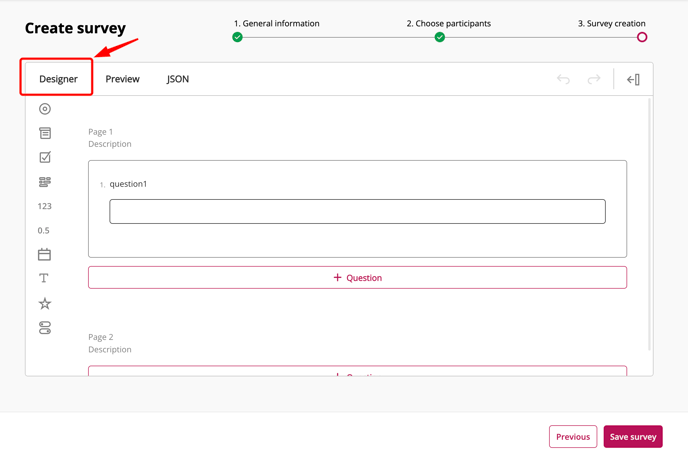Add a decimal 0.5 number question
This screenshot has height=458, width=688.
tap(43, 230)
